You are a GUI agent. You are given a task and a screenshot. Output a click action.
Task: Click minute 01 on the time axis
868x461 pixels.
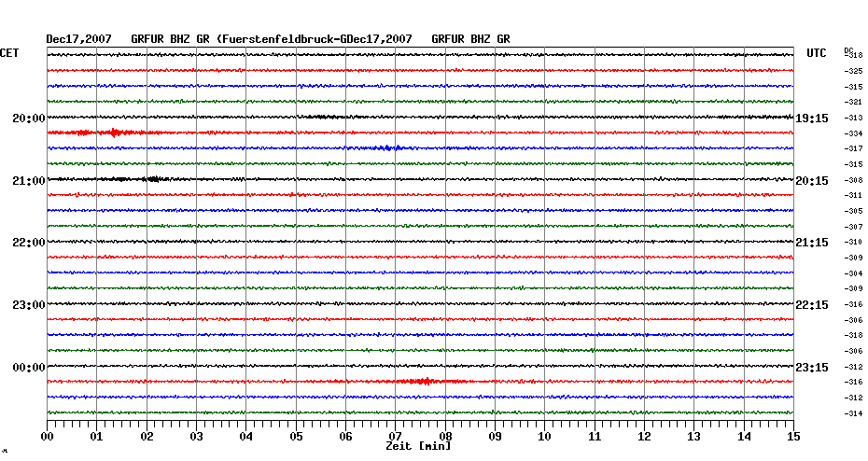pos(97,436)
